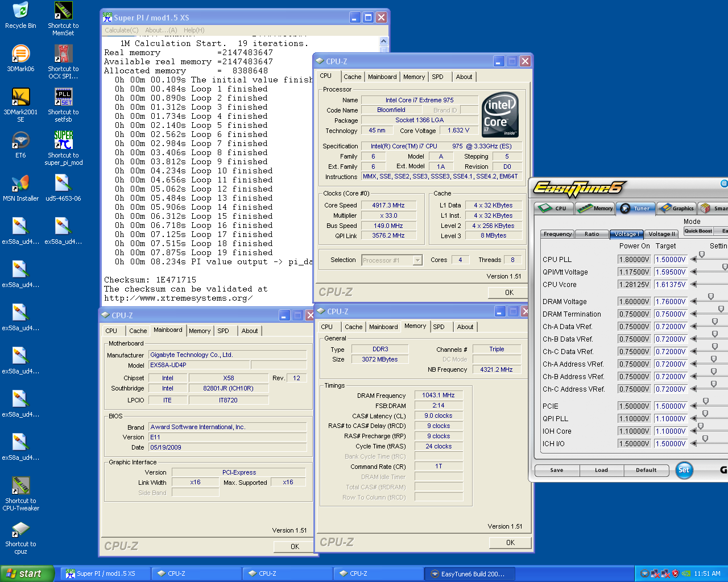The height and width of the screenshot is (582, 728).
Task: Click Save in EasyTune6
Action: [557, 470]
